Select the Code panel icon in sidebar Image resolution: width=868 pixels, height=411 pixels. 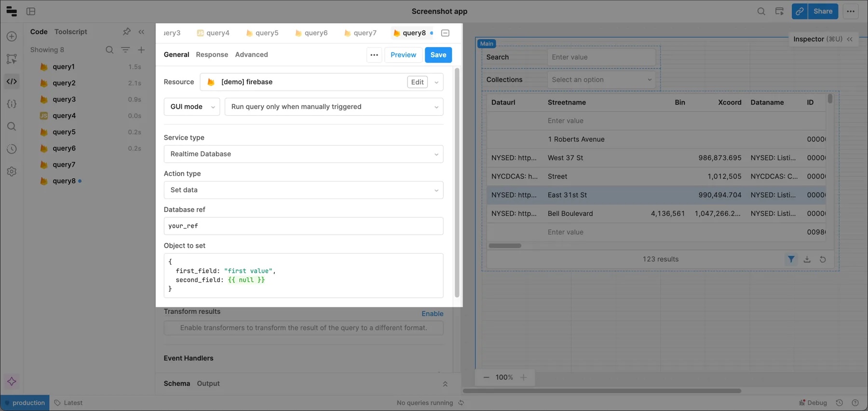[12, 81]
